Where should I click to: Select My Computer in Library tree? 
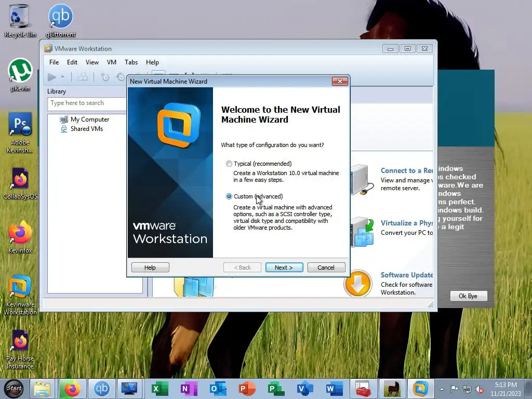[x=89, y=119]
